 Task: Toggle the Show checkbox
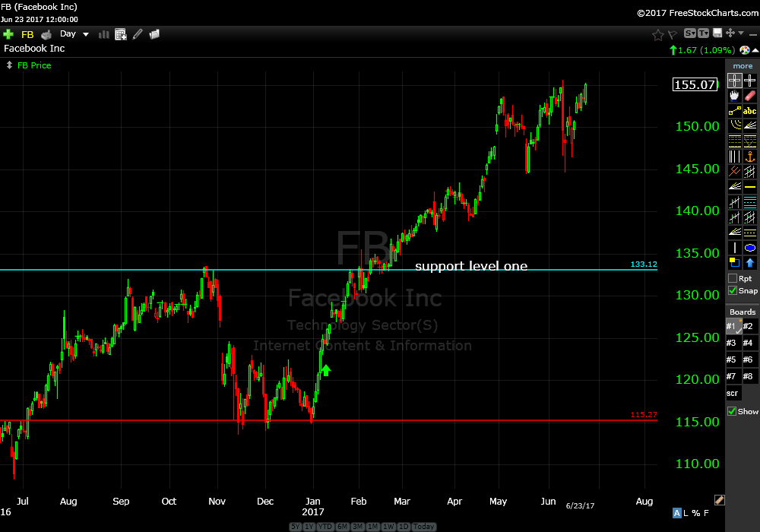pos(733,411)
